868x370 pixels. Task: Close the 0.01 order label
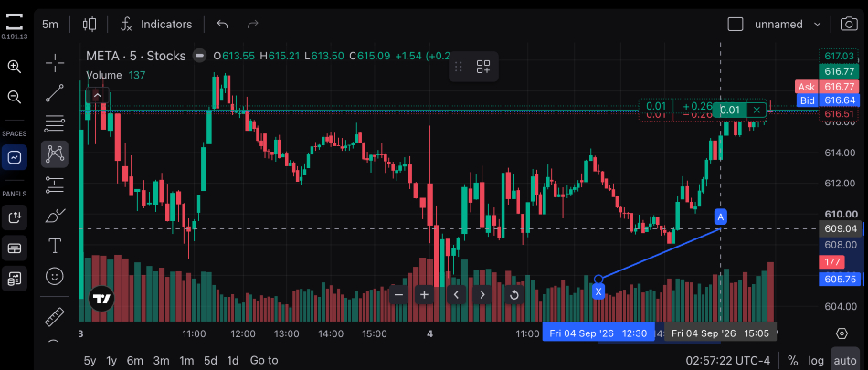coord(757,110)
